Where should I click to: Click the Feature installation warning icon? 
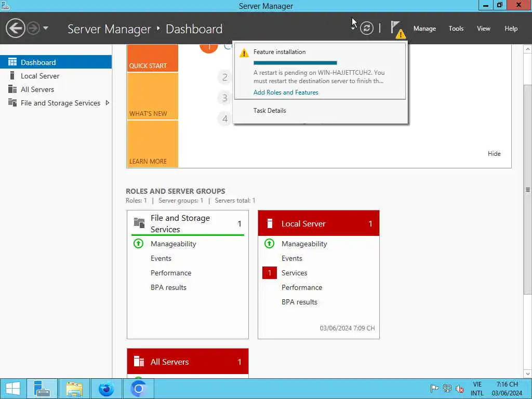(x=244, y=54)
